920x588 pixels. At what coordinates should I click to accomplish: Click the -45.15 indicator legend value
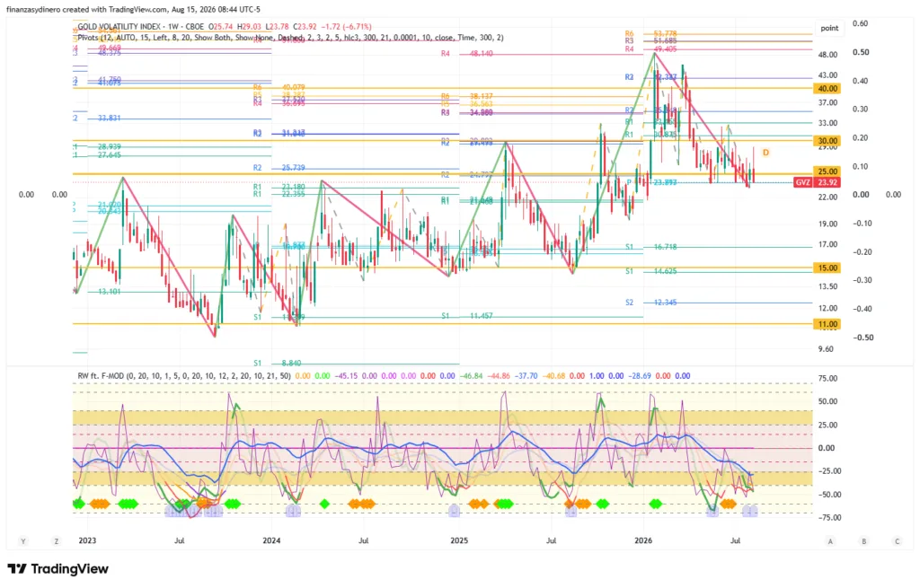(346, 376)
